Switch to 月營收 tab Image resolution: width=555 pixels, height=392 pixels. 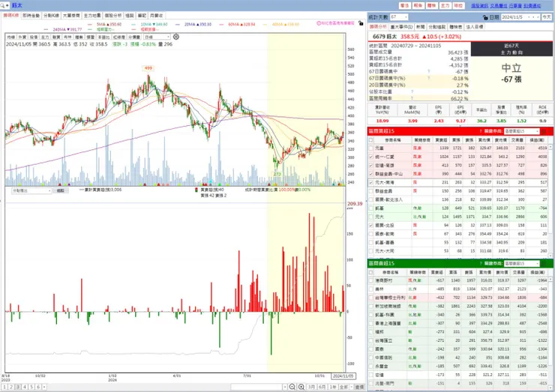click(157, 16)
